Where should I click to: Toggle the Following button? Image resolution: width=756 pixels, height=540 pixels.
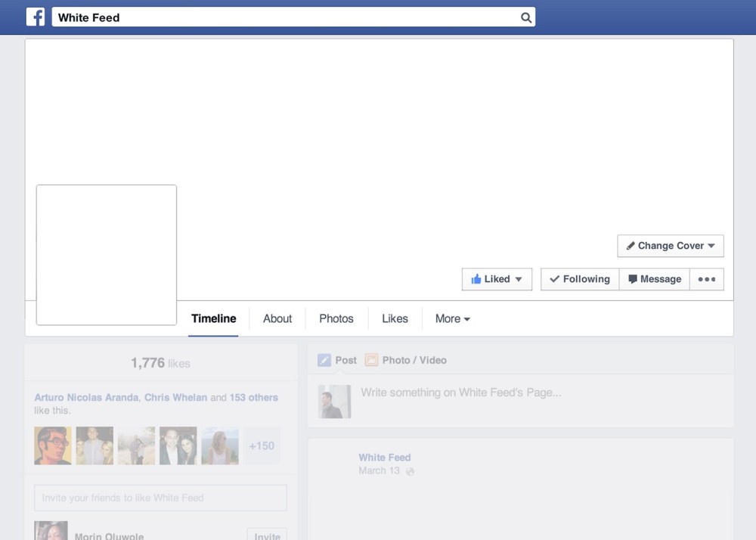coord(580,279)
